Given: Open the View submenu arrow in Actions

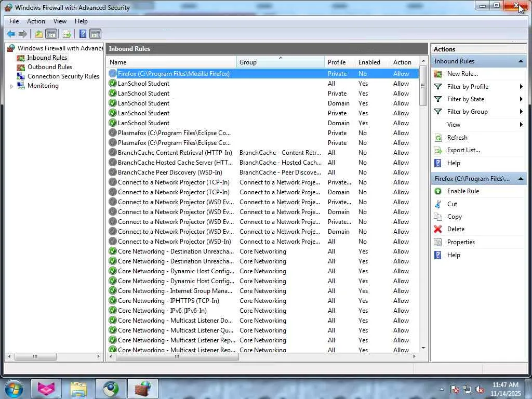Looking at the screenshot, I should point(521,125).
